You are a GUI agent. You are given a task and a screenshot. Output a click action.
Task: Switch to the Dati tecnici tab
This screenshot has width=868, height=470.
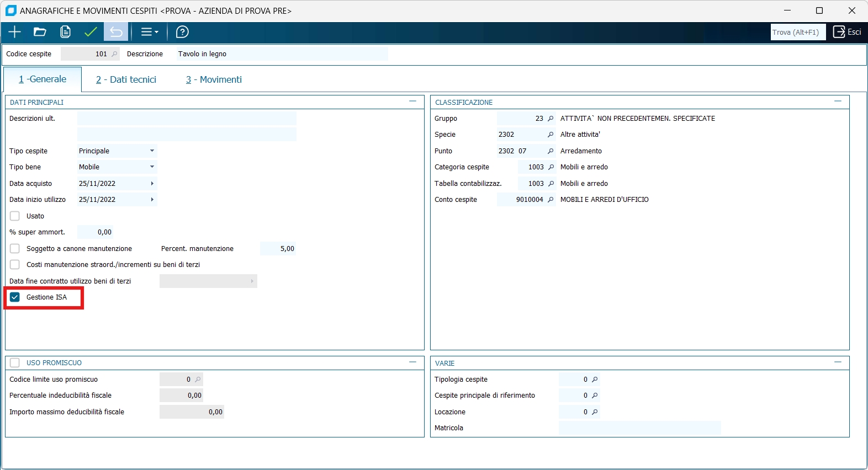point(126,79)
